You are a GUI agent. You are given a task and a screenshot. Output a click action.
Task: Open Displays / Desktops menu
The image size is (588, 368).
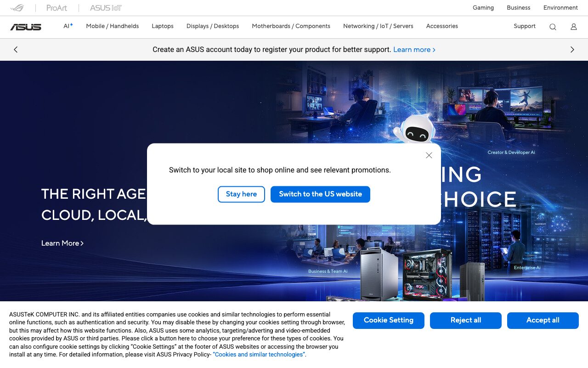point(213,26)
